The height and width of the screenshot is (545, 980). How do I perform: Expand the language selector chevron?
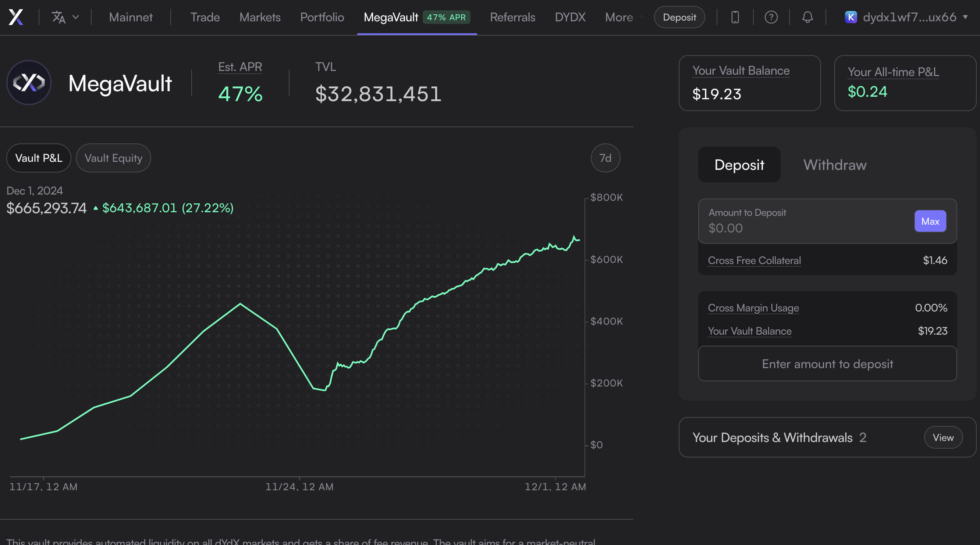(x=76, y=17)
